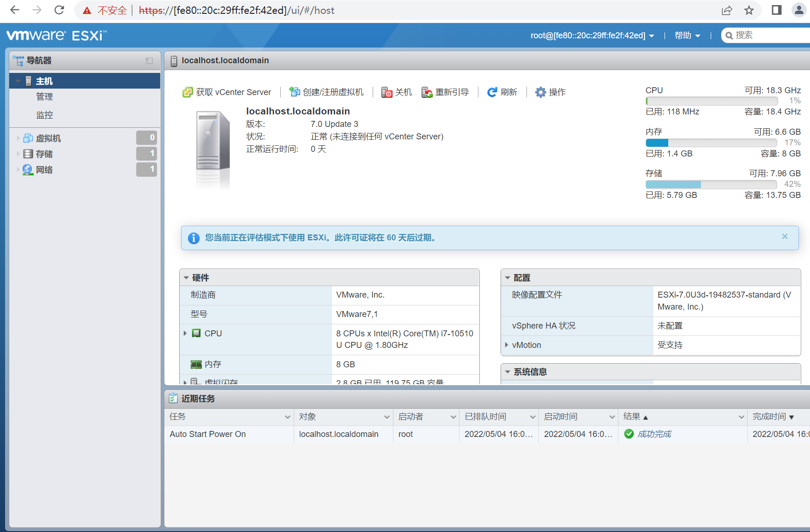Click the CPU usage bar
The width and height of the screenshot is (810, 532).
point(711,101)
